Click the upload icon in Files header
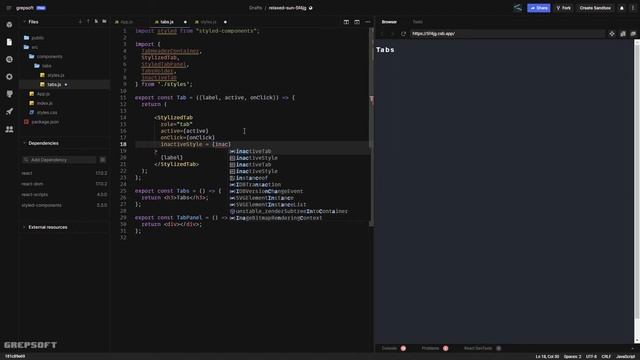Screen dimensions: 640x360 [88, 22]
